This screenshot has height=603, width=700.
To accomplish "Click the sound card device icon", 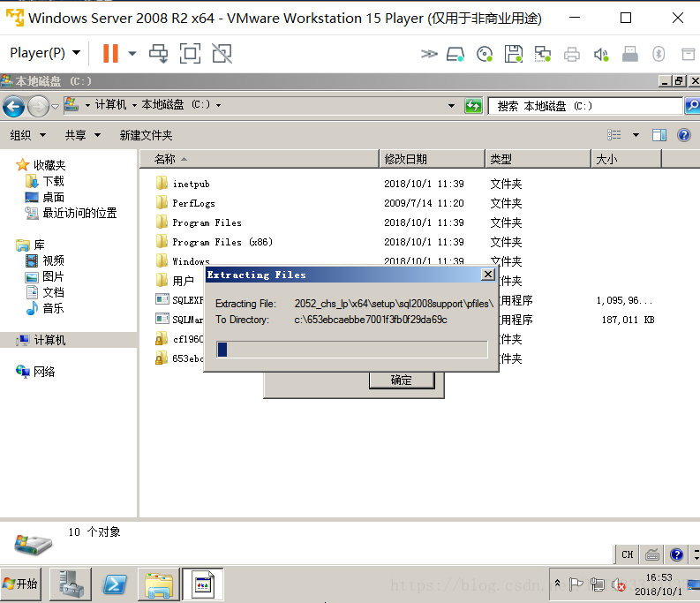I will tap(601, 55).
